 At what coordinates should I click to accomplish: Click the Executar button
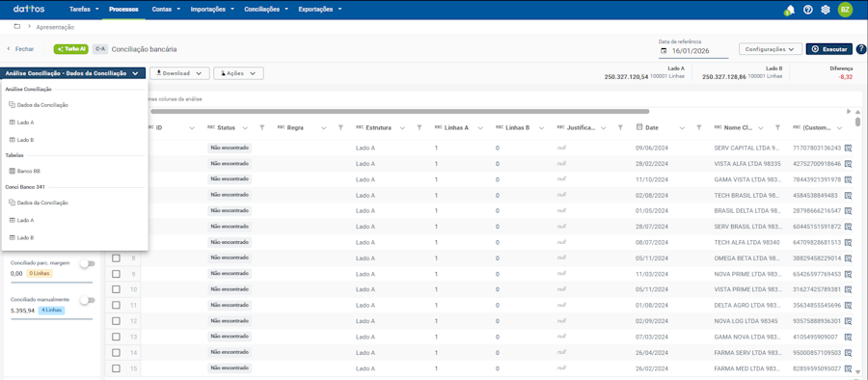(829, 49)
